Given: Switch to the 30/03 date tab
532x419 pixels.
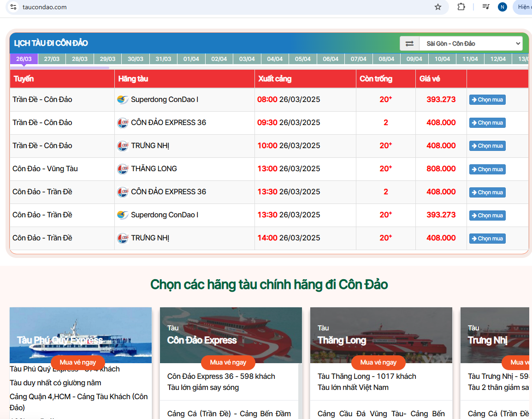Looking at the screenshot, I should pyautogui.click(x=136, y=59).
